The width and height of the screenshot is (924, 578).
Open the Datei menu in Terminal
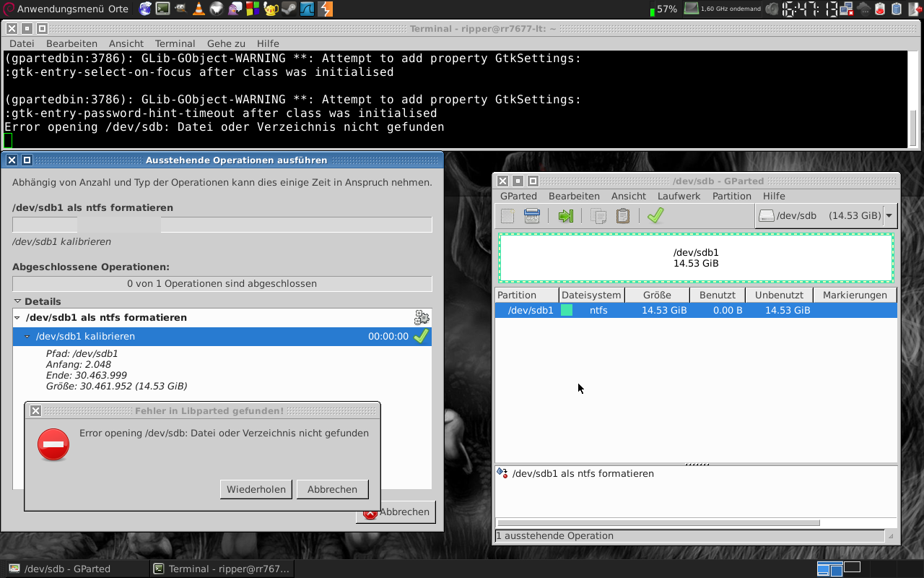tap(22, 43)
